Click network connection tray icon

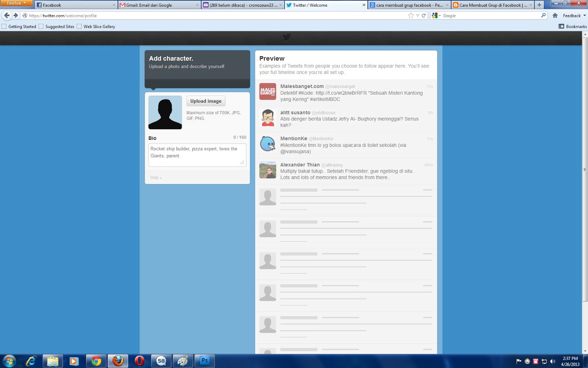(544, 361)
